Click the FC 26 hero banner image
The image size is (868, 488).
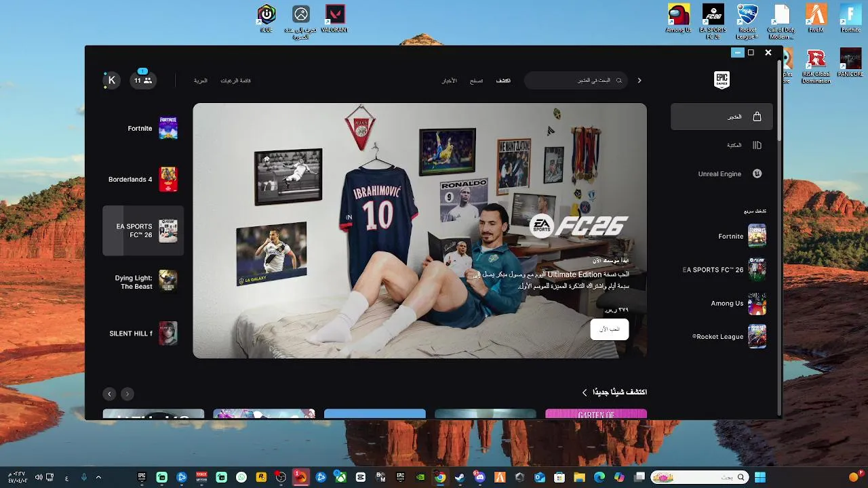click(x=420, y=230)
